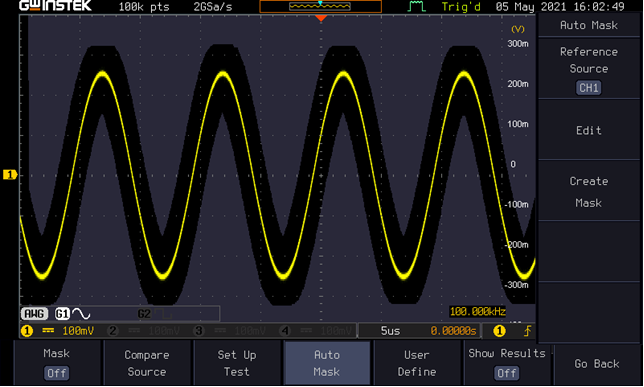Click the 100.000kHz frequency readout
The height and width of the screenshot is (387, 644).
pos(478,311)
